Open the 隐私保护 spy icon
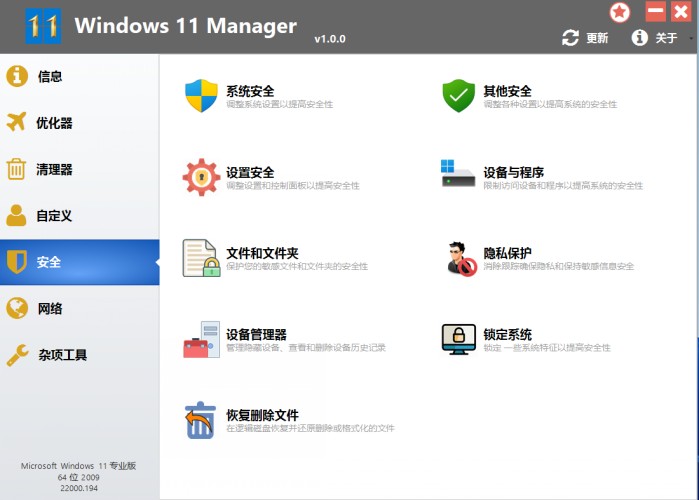 [458, 258]
